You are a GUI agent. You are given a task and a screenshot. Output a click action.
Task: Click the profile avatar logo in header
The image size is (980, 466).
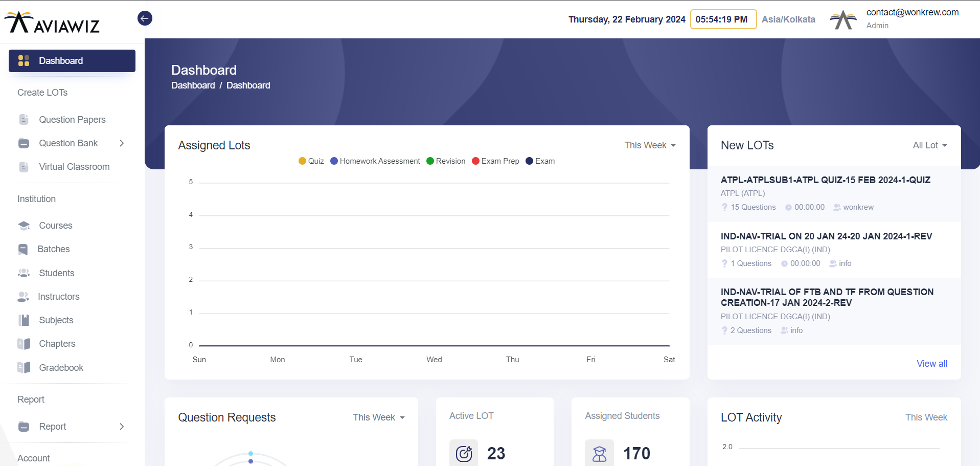pyautogui.click(x=843, y=20)
